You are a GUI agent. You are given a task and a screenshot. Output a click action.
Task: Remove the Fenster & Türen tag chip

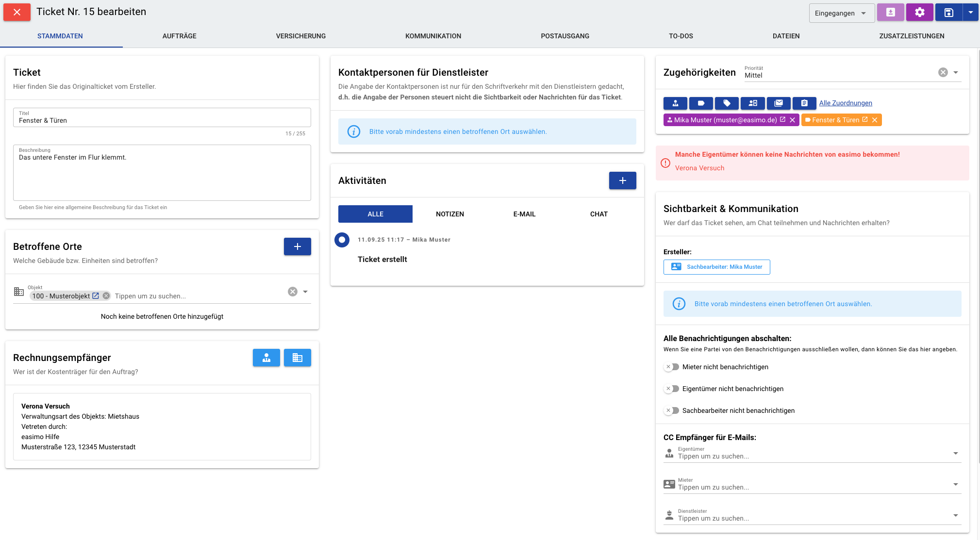(x=875, y=120)
